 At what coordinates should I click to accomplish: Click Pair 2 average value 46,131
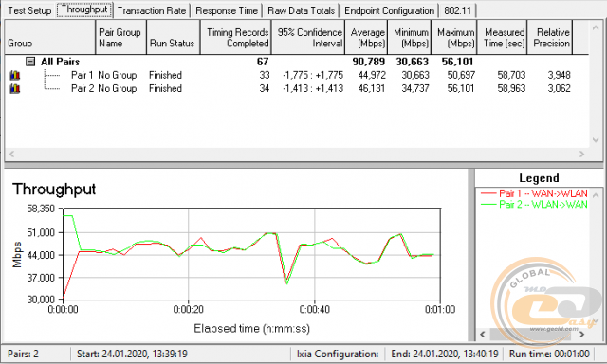[371, 88]
